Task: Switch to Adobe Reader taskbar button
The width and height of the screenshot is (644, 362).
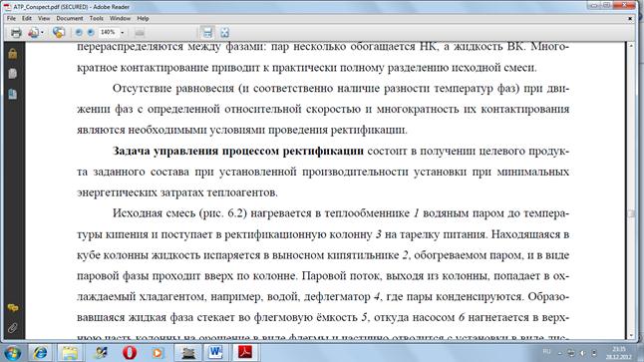Action: pyautogui.click(x=245, y=353)
